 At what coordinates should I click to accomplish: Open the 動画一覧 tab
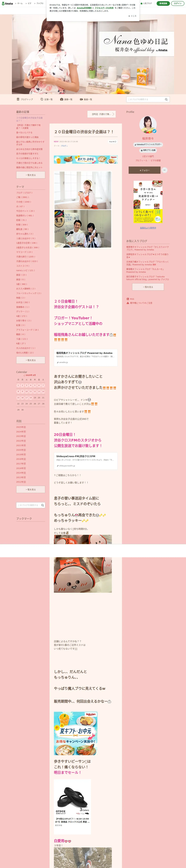point(86,99)
